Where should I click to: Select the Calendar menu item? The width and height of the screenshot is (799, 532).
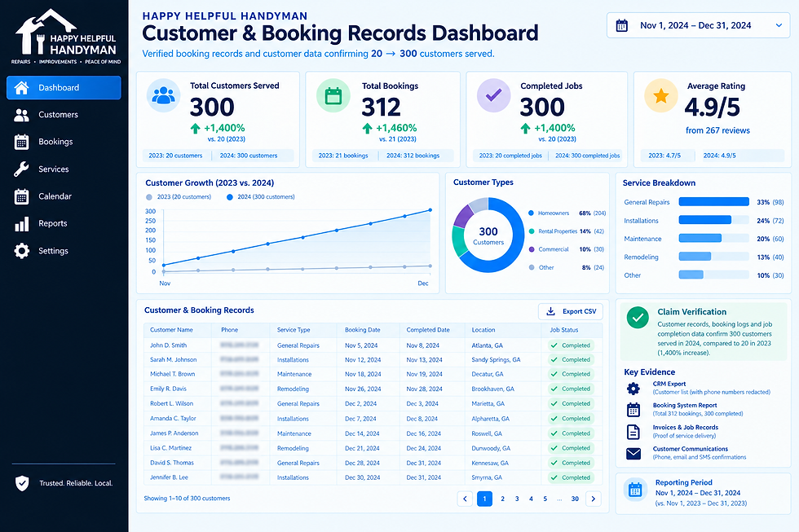tap(64, 196)
